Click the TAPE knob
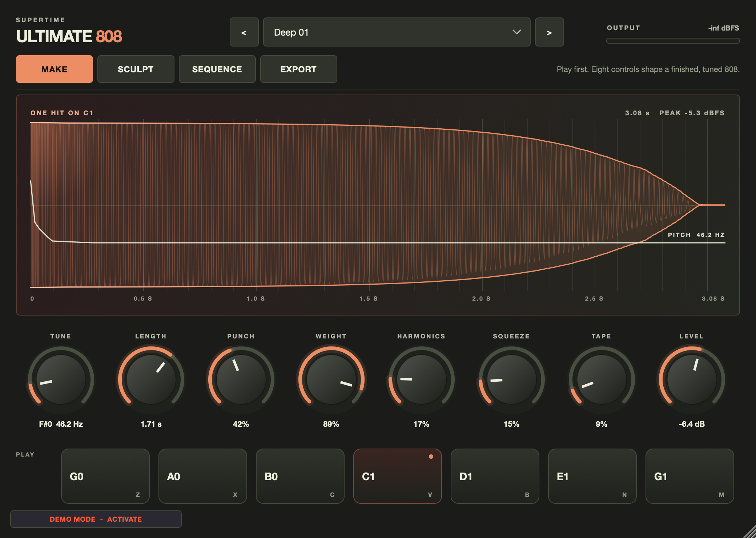The height and width of the screenshot is (538, 756). point(602,379)
